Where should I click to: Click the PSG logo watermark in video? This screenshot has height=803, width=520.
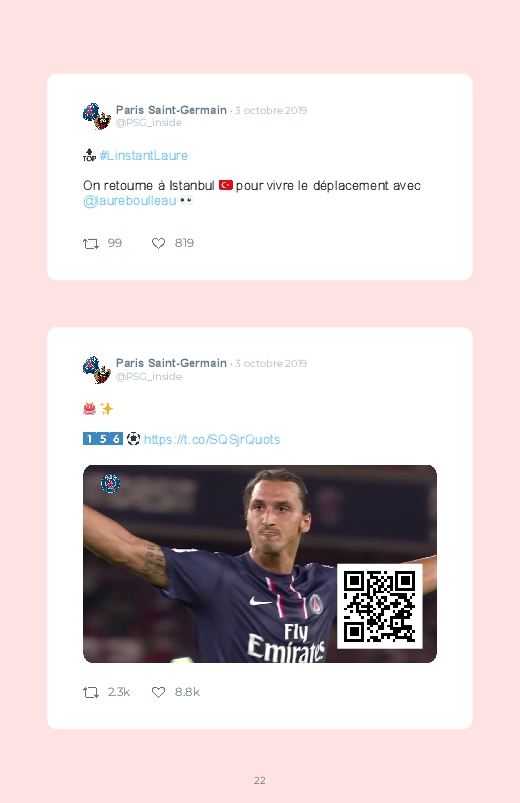[110, 483]
